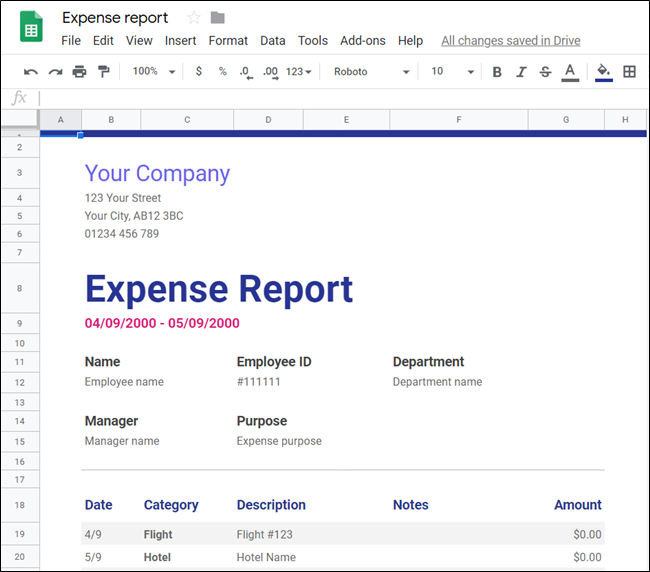Open the borders tool icon
The image size is (650, 572).
click(x=629, y=72)
